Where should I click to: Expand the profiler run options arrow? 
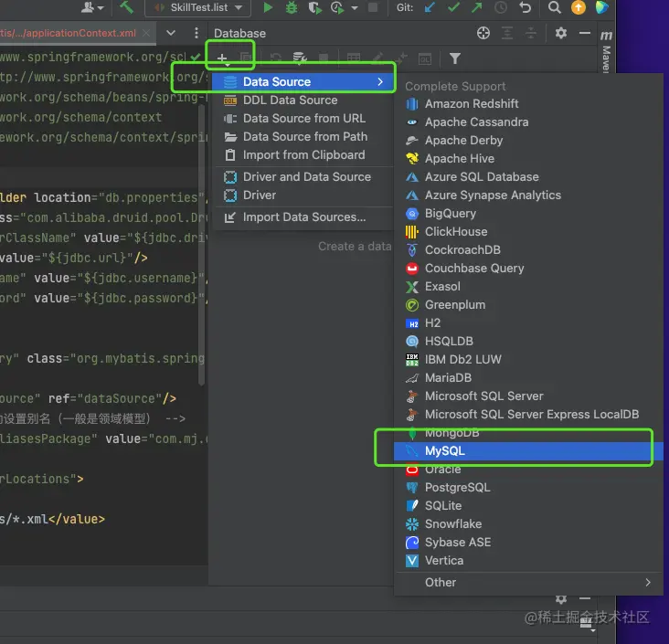(354, 8)
